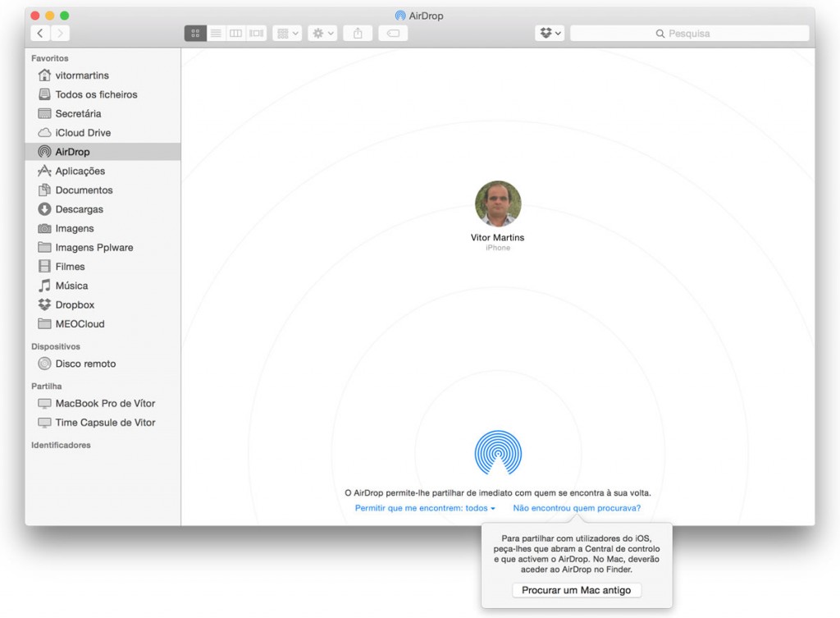The height and width of the screenshot is (618, 840).
Task: Select MacBook Pro de Vítor
Action: tap(103, 404)
